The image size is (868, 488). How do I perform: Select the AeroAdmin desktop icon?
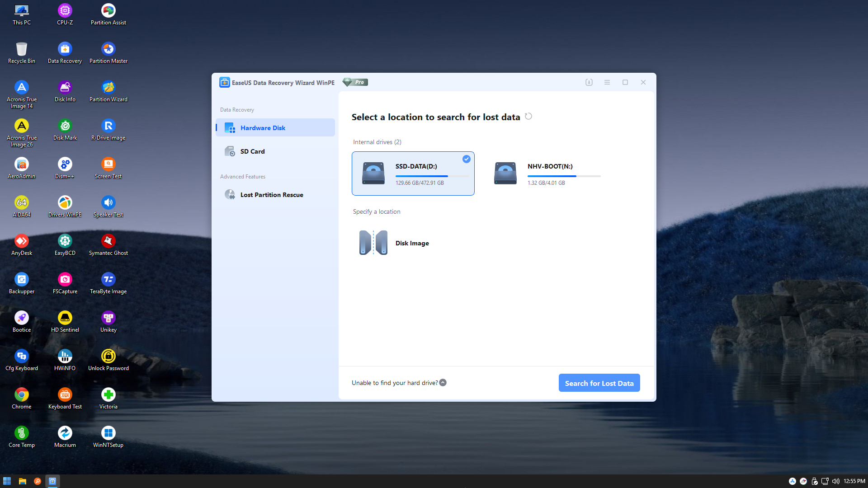coord(22,169)
